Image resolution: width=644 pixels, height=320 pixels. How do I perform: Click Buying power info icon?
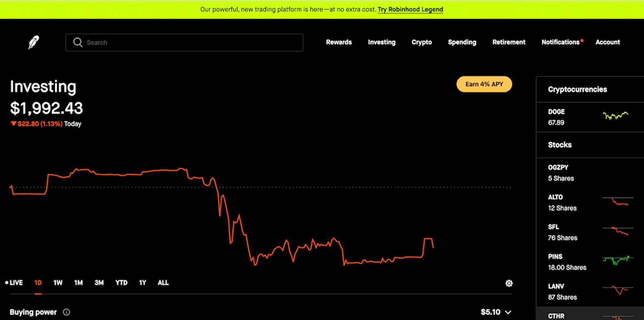[66, 312]
